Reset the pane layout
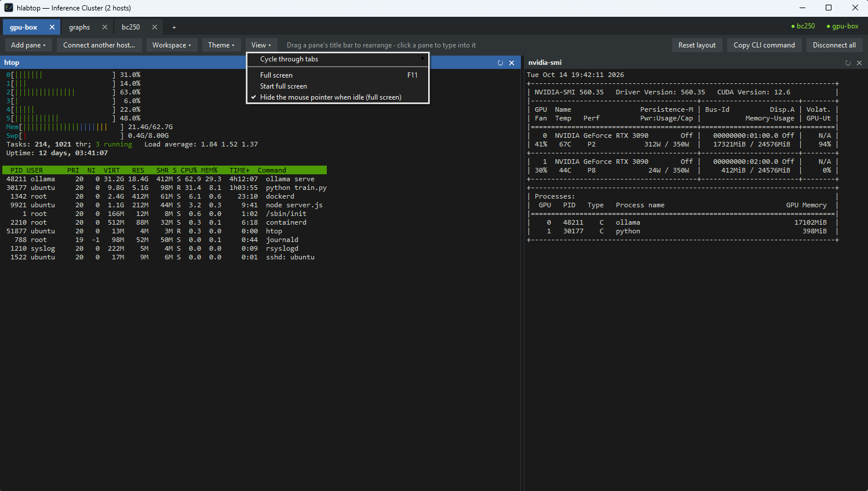The width and height of the screenshot is (868, 491). [697, 45]
